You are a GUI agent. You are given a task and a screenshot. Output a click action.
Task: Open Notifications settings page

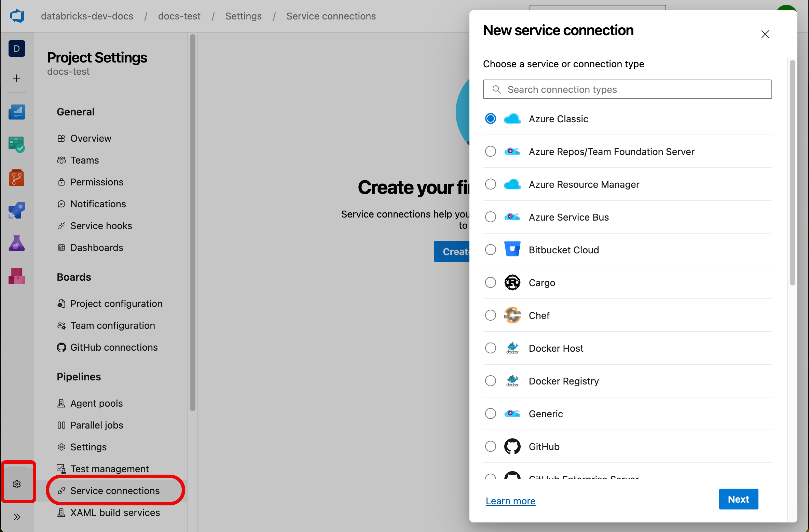[x=98, y=204]
